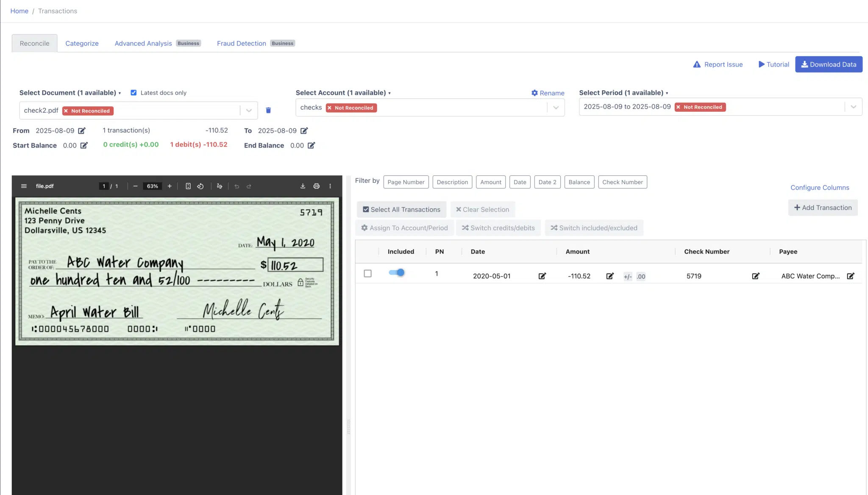The width and height of the screenshot is (868, 495).
Task: Go to Home breadcrumb link
Action: pos(19,11)
